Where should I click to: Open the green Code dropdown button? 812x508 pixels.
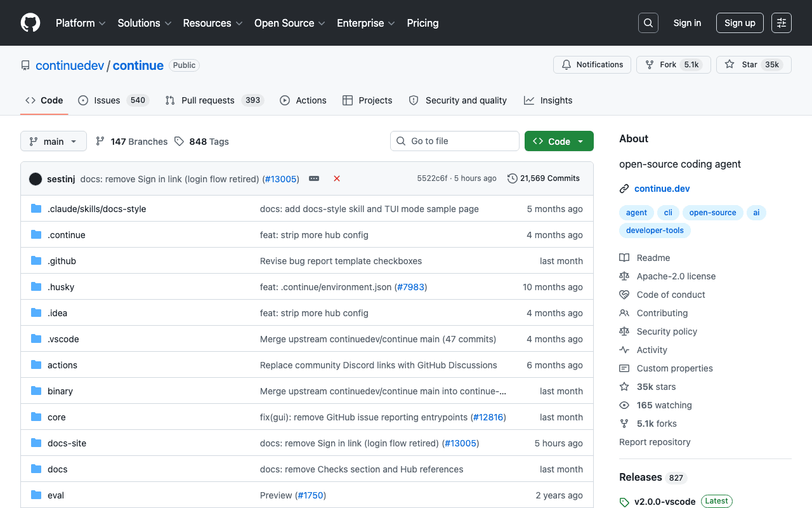coord(559,141)
